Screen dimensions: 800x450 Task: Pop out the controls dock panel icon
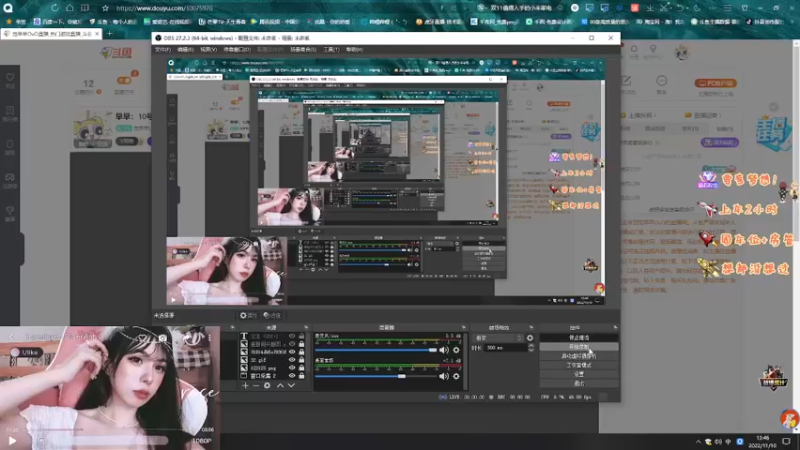[x=615, y=328]
